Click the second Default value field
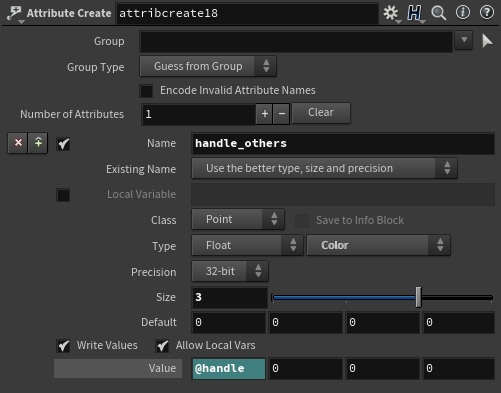501x393 pixels. (x=306, y=323)
